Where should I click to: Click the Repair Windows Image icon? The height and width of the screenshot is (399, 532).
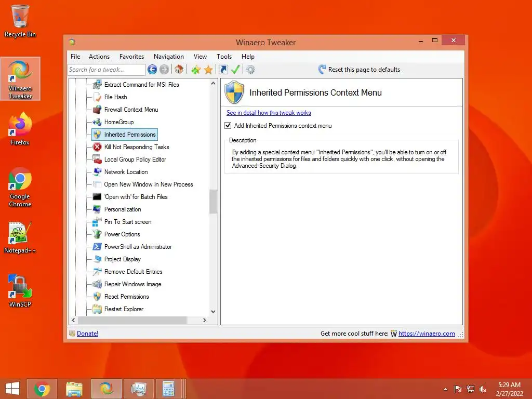(97, 284)
